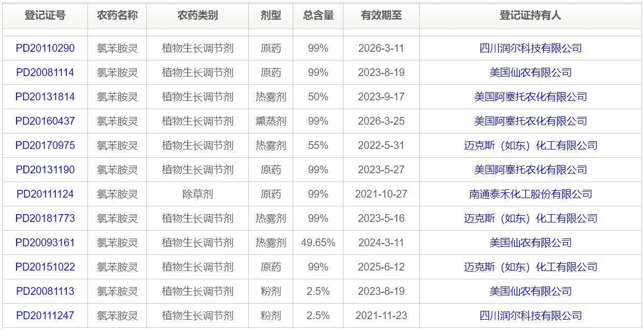Select expiry date 2024-3-11
The height and width of the screenshot is (330, 644).
pyautogui.click(x=381, y=243)
